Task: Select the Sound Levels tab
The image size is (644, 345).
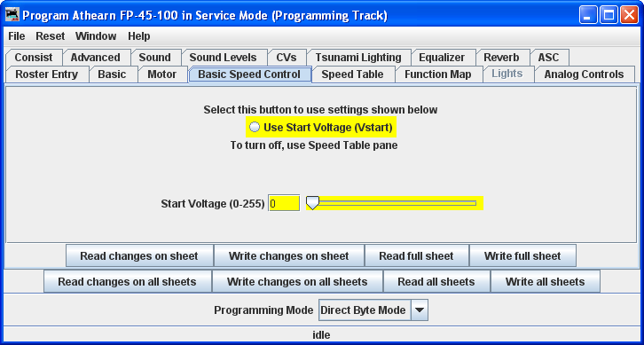Action: click(223, 58)
